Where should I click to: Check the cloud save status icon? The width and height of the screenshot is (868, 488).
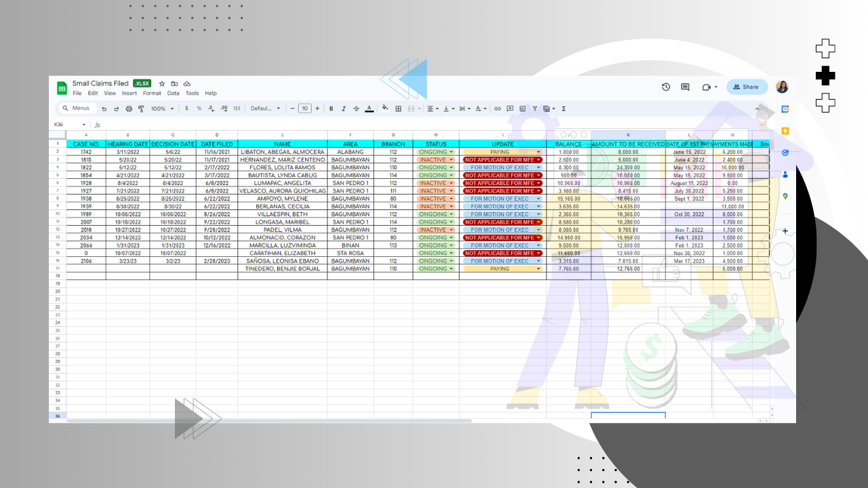tap(186, 83)
